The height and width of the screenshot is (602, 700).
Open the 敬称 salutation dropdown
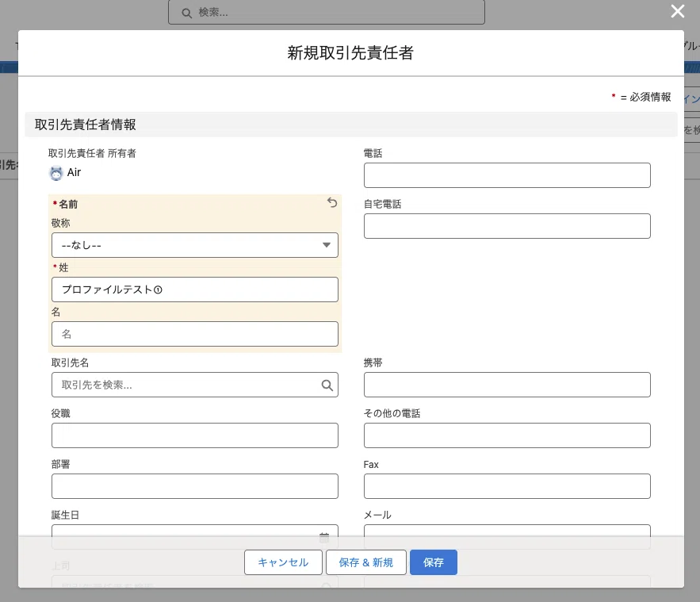[x=195, y=245]
